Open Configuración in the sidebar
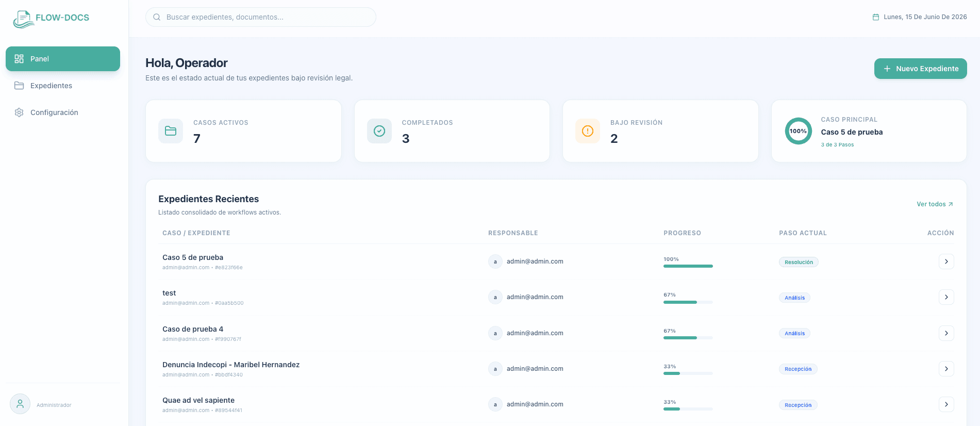The height and width of the screenshot is (426, 980). 63,112
